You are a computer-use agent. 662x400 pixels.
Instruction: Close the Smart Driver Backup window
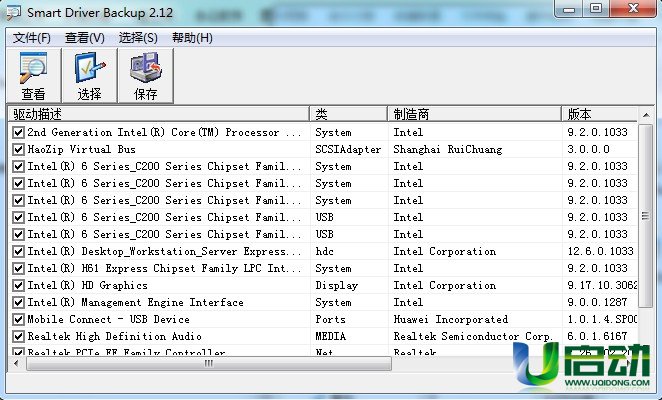click(x=632, y=8)
